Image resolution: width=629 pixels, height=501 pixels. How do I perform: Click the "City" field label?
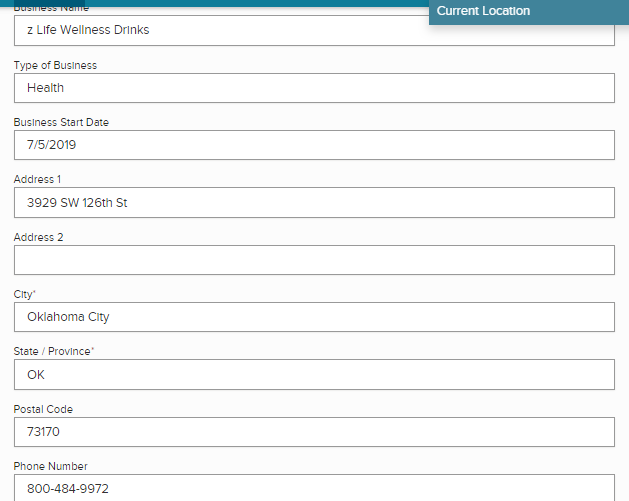click(x=24, y=295)
